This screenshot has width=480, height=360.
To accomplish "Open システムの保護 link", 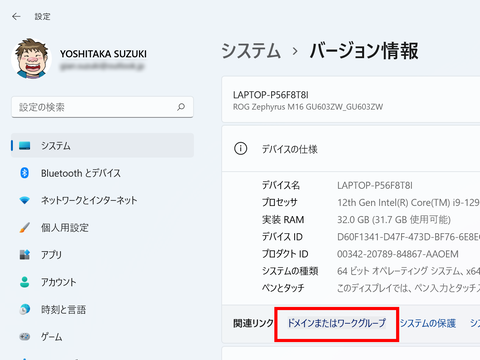I will coord(428,323).
